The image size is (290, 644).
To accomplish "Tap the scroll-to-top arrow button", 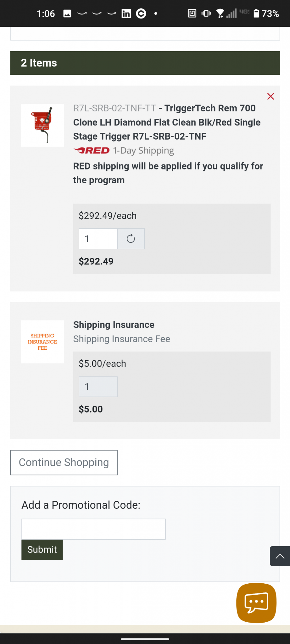I will (x=280, y=556).
